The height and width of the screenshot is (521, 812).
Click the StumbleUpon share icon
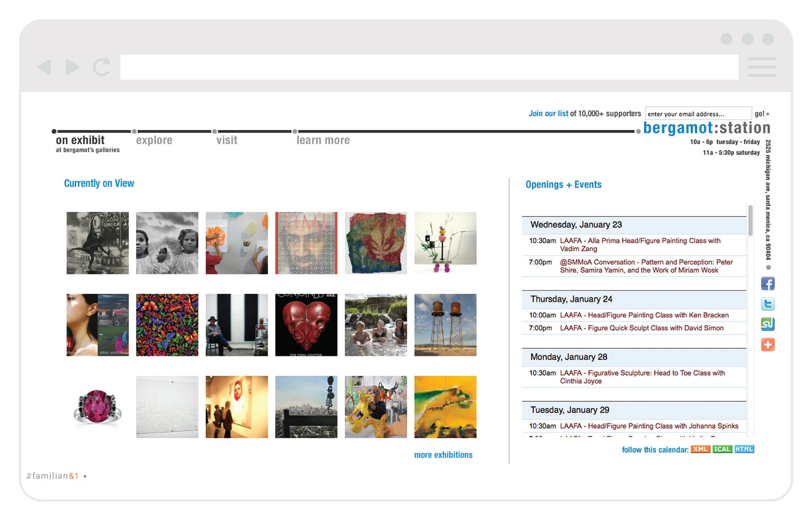coord(768,324)
